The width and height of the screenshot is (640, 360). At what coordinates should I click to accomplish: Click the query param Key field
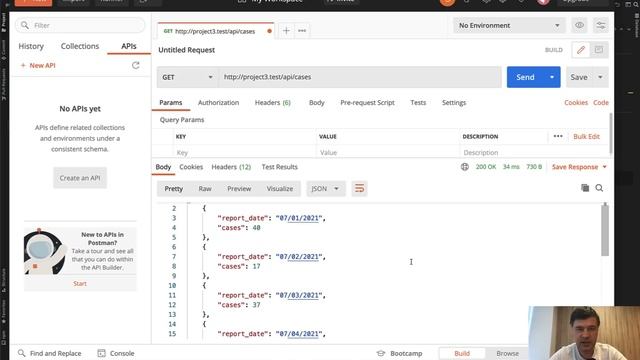244,153
